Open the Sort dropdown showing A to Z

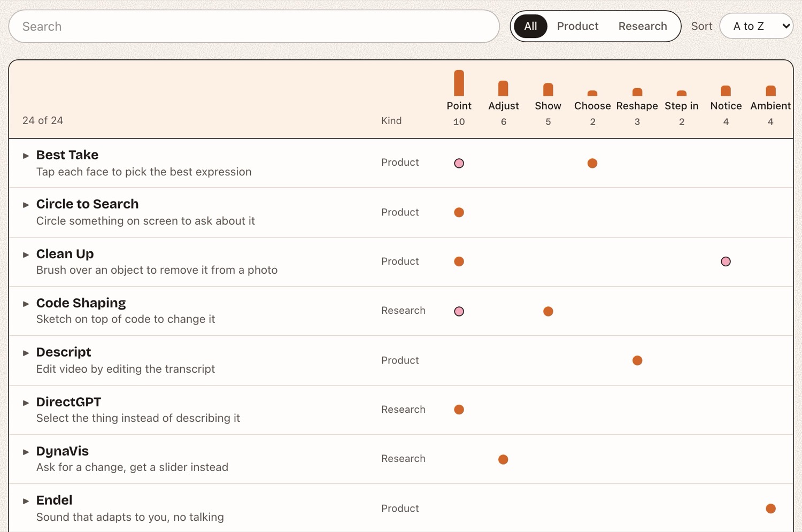(x=756, y=26)
